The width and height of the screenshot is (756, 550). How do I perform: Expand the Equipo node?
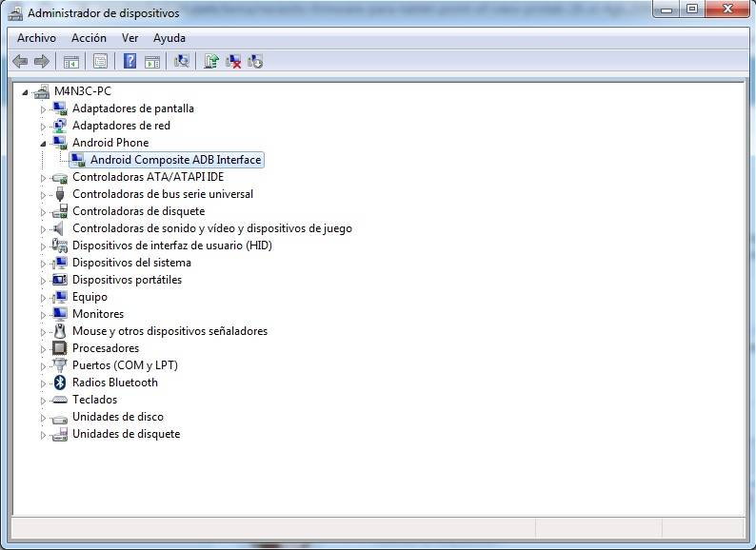pyautogui.click(x=43, y=298)
